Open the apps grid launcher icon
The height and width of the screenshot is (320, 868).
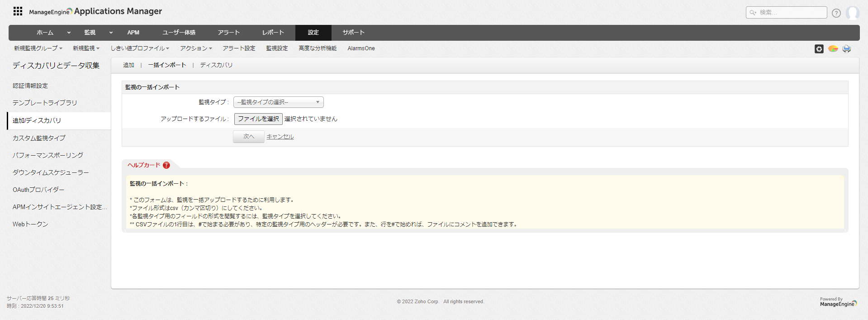[18, 11]
